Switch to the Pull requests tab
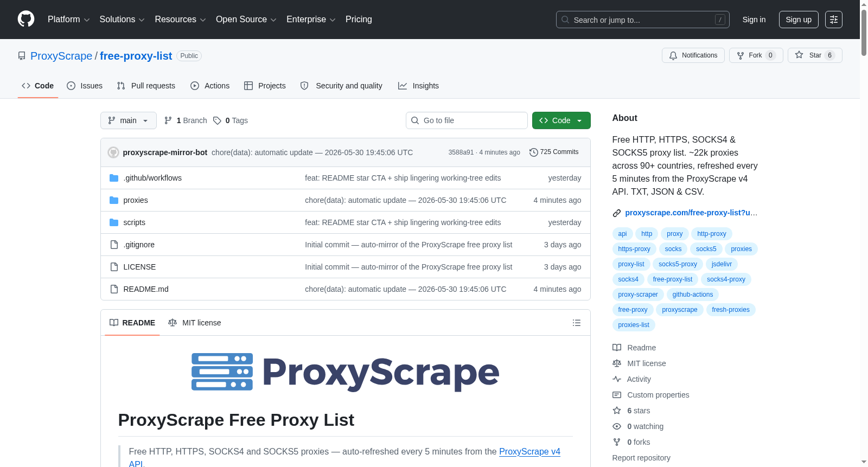Viewport: 868px width, 467px height. tap(146, 86)
